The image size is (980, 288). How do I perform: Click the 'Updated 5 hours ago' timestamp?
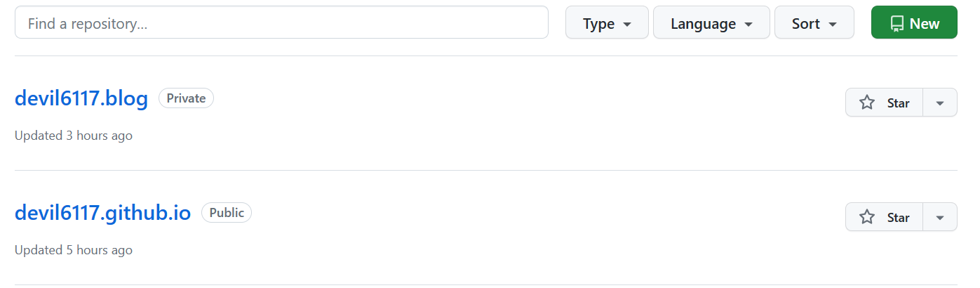(x=74, y=250)
